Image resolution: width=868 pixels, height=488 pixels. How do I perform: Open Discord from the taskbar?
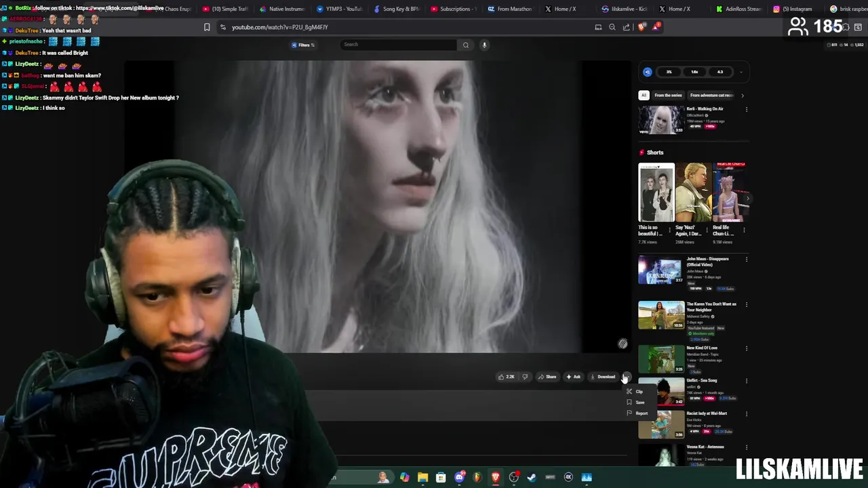(x=460, y=477)
